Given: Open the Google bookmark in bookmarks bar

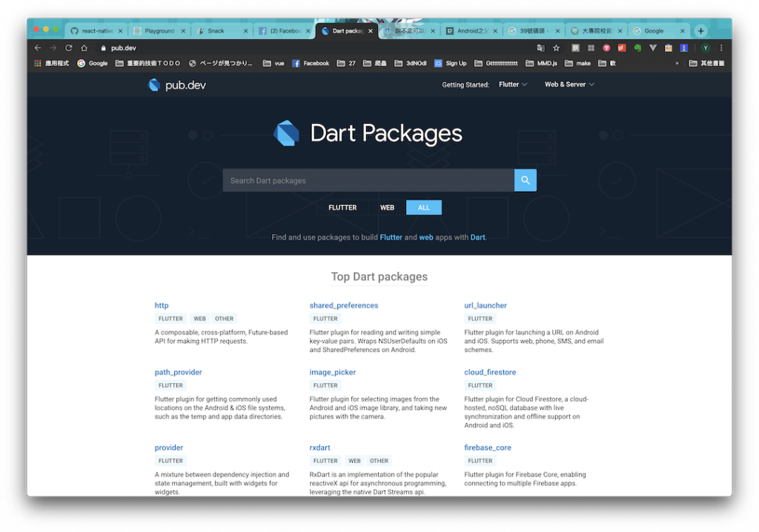Looking at the screenshot, I should click(x=93, y=64).
